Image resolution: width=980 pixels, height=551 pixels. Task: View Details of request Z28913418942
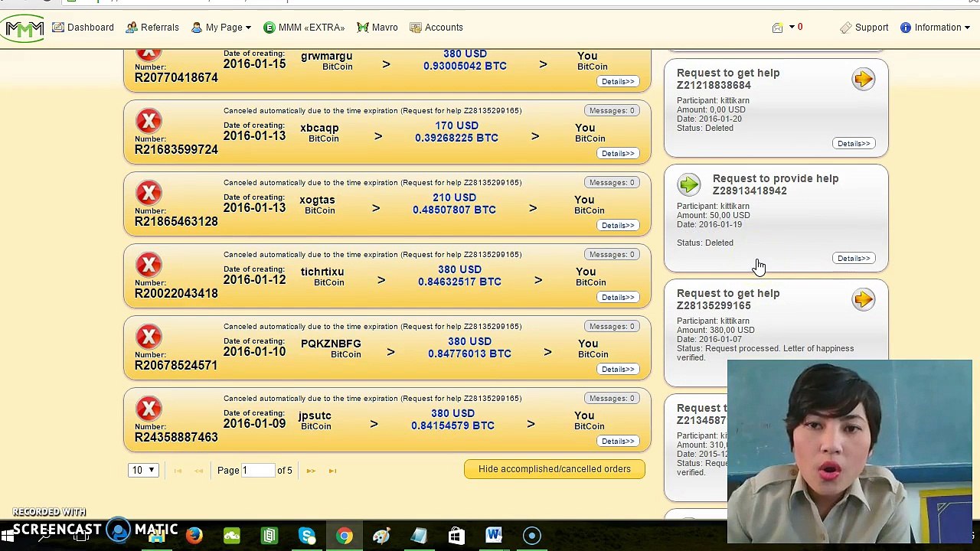click(x=854, y=259)
